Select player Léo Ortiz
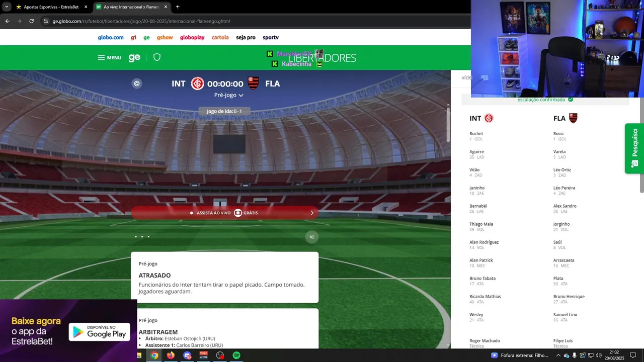 point(562,170)
